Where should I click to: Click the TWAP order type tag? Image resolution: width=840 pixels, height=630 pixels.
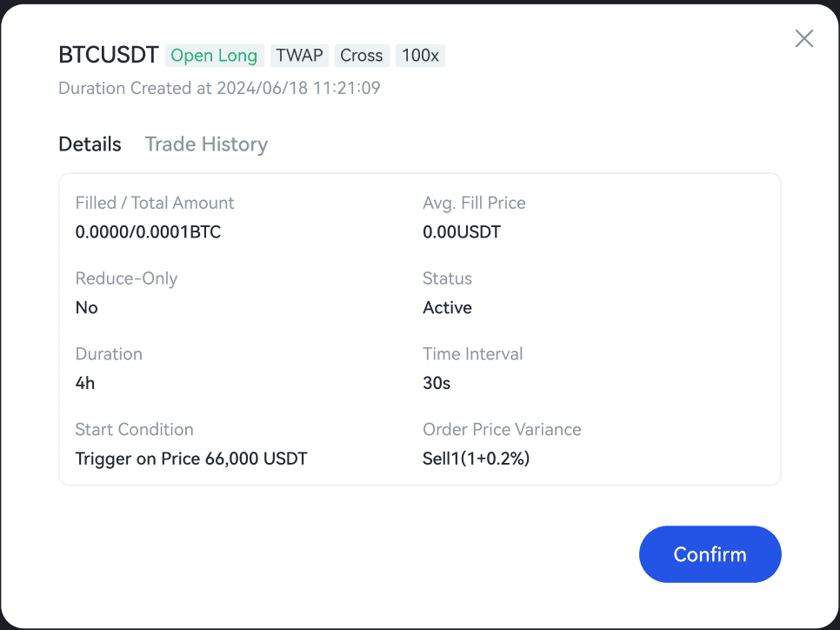[x=299, y=56]
